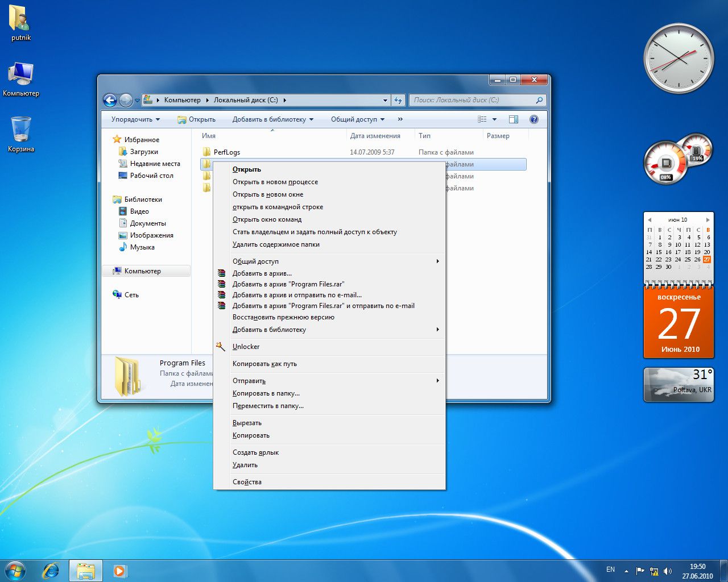Image resolution: width=728 pixels, height=582 pixels.
Task: Toggle the preview pane icon
Action: coord(514,119)
